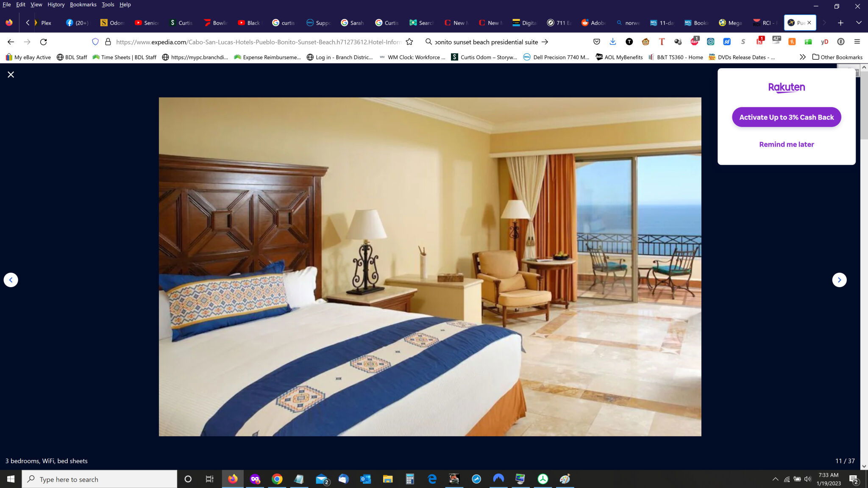
Task: Click Remind me later link
Action: point(786,144)
